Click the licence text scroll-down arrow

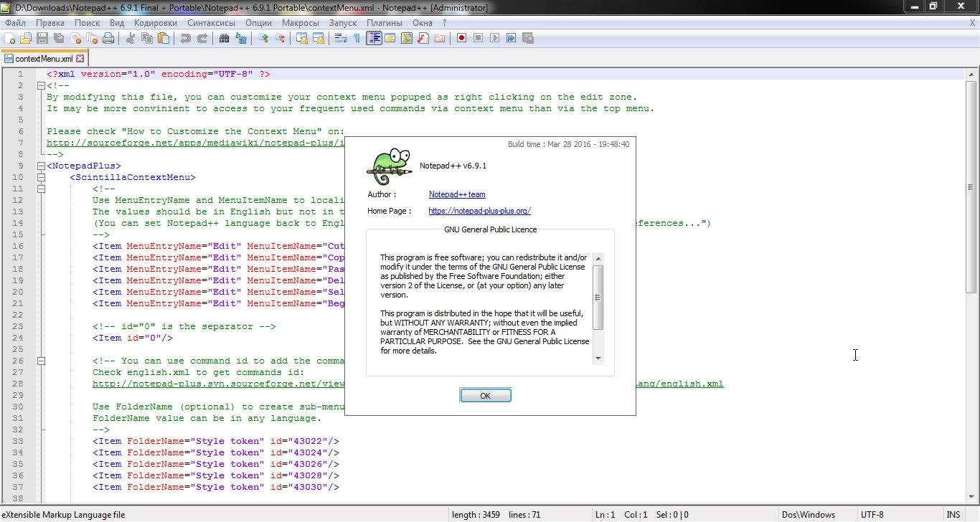coord(598,359)
